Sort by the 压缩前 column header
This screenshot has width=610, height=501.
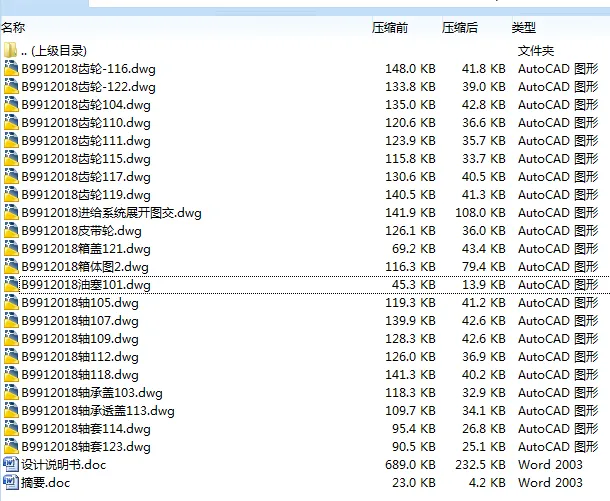(x=390, y=28)
